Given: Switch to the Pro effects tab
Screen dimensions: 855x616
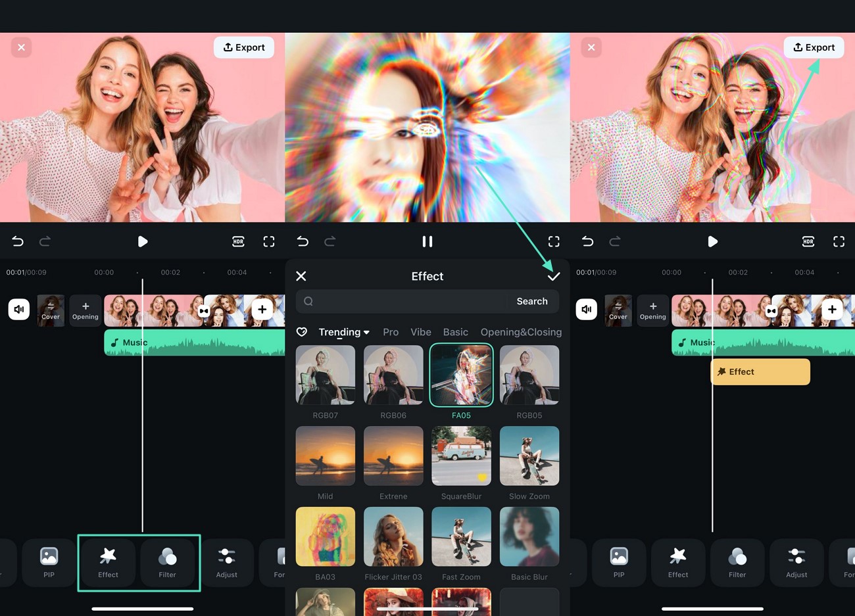Looking at the screenshot, I should [391, 332].
